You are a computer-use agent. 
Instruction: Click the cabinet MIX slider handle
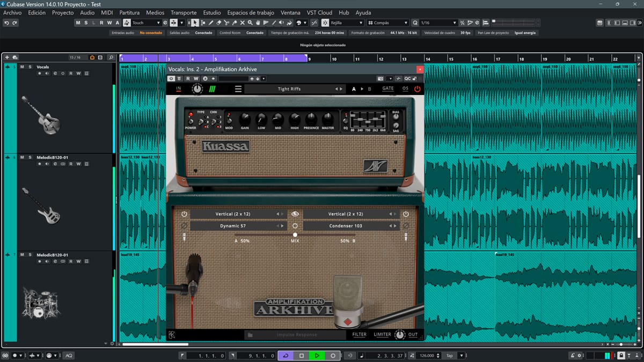(295, 234)
